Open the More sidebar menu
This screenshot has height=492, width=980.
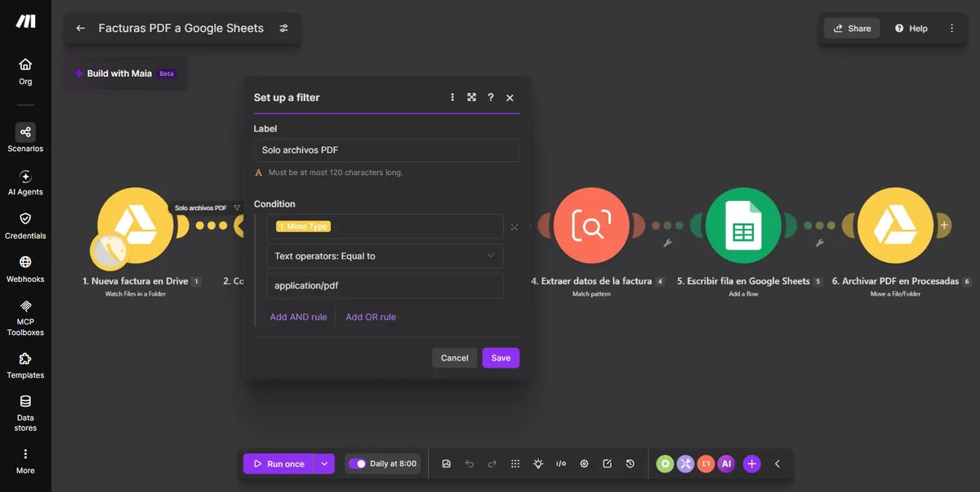[25, 461]
